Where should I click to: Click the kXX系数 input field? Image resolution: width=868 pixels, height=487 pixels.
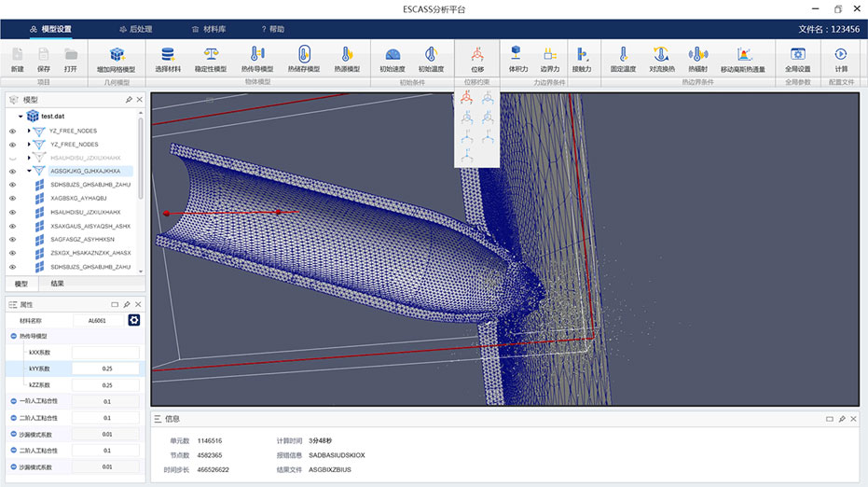coord(106,353)
